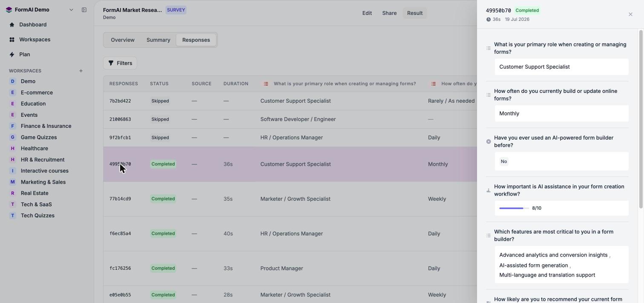Click Software Developer / Engineer cell
644x303 pixels.
point(298,119)
